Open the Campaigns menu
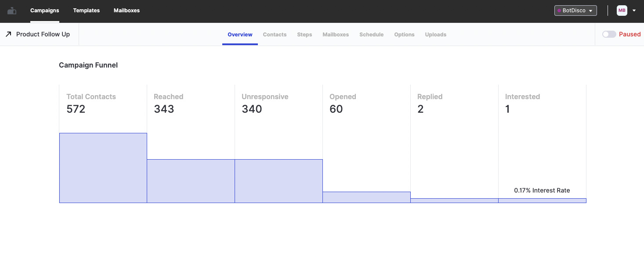This screenshot has height=257, width=644. coord(45,11)
